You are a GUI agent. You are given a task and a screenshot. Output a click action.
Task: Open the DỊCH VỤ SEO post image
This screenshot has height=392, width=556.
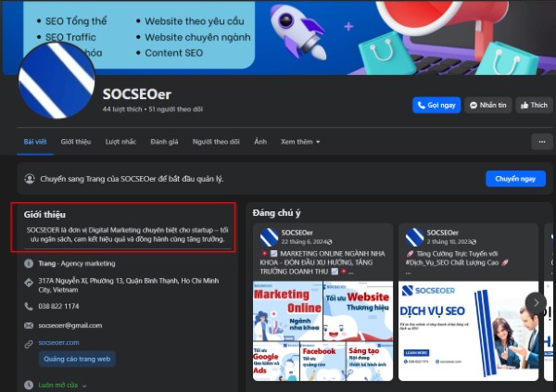468,331
